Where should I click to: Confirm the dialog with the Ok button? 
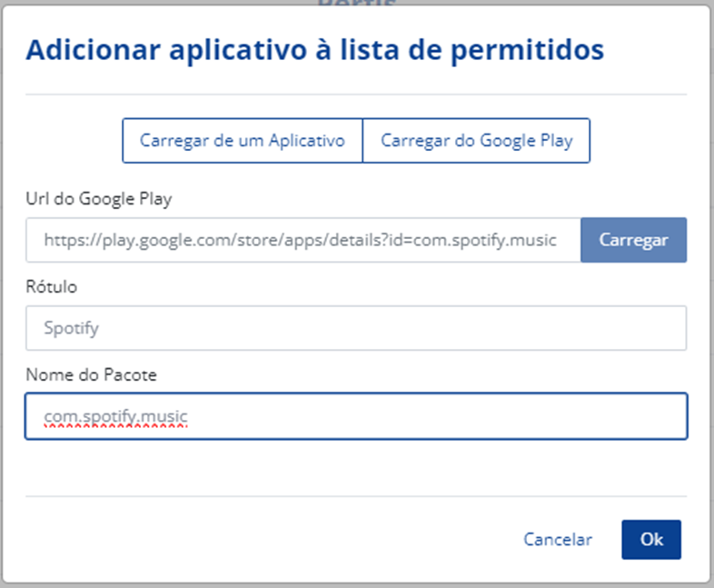click(650, 539)
